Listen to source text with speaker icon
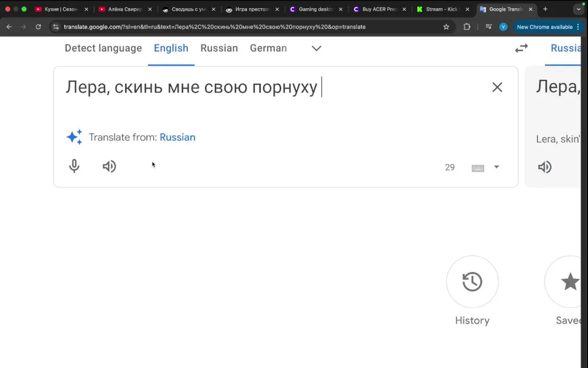Screen dimensions: 588x368 [x=109, y=167]
